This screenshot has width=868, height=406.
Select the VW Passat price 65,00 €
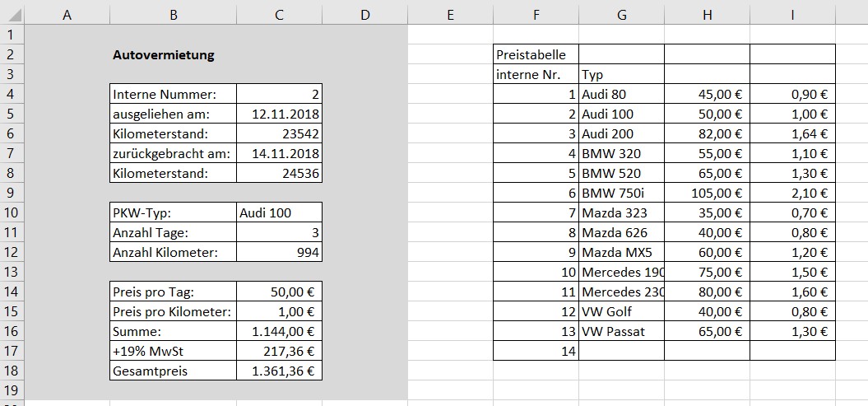point(707,331)
